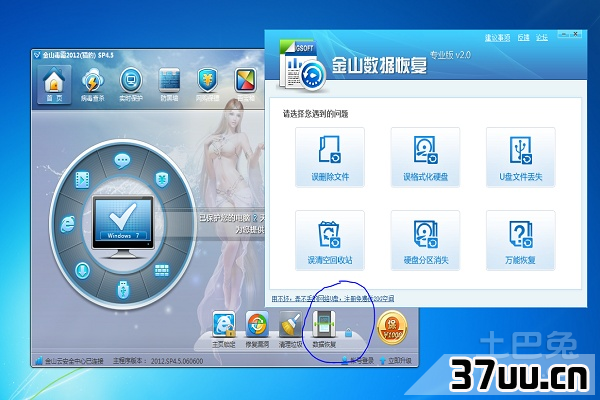The height and width of the screenshot is (400, 600).
Task: Click the 金山毒霸 title bar logo icon
Action: click(x=37, y=55)
